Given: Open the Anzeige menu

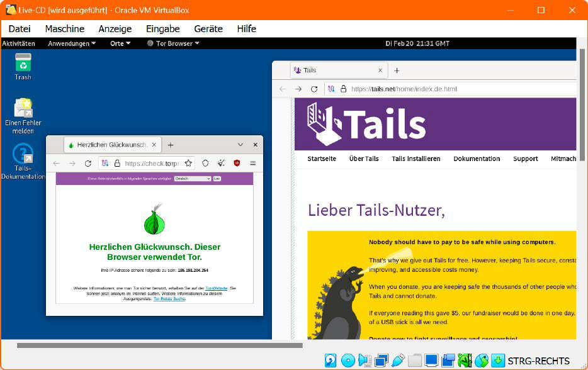Looking at the screenshot, I should (x=115, y=29).
